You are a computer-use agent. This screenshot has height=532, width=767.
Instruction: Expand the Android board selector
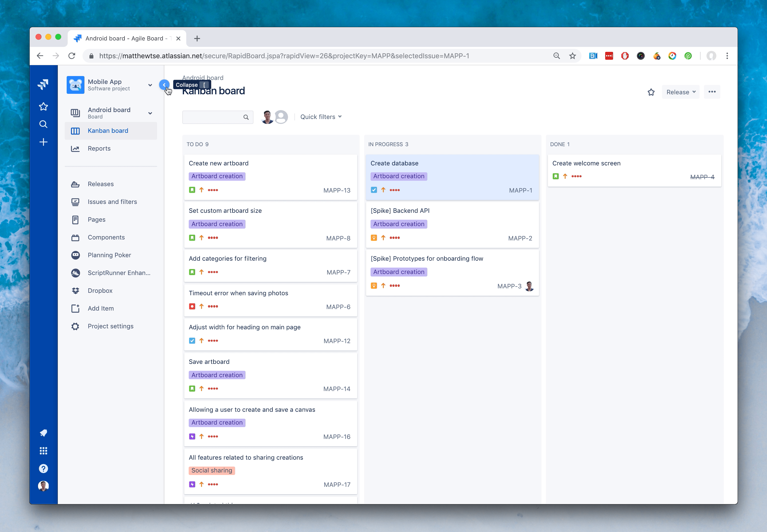[x=150, y=113]
